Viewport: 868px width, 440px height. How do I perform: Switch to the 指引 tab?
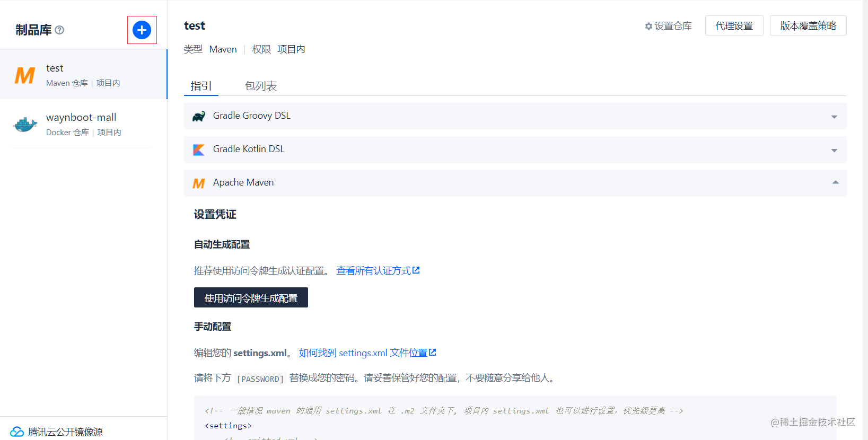point(201,86)
